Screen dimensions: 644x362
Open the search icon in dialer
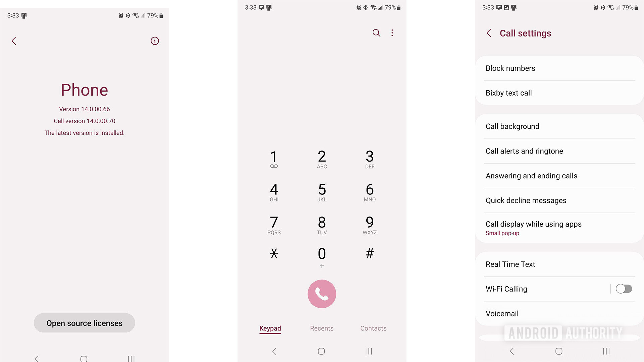point(376,33)
